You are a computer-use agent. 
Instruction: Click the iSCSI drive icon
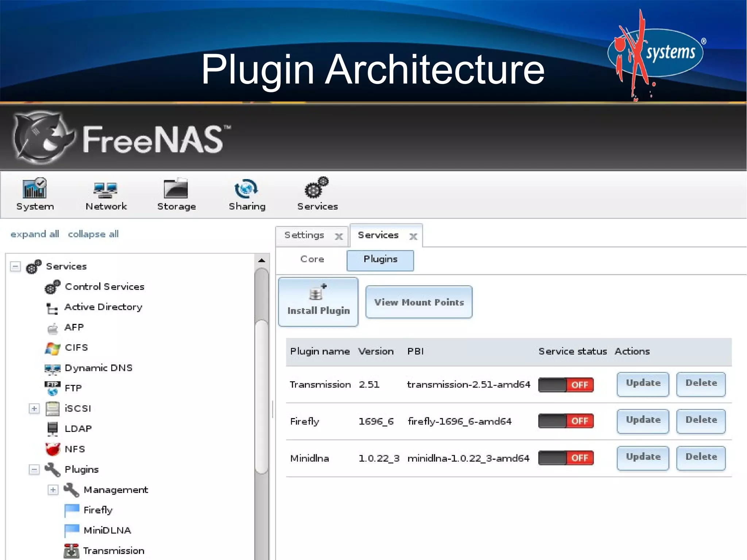(53, 409)
